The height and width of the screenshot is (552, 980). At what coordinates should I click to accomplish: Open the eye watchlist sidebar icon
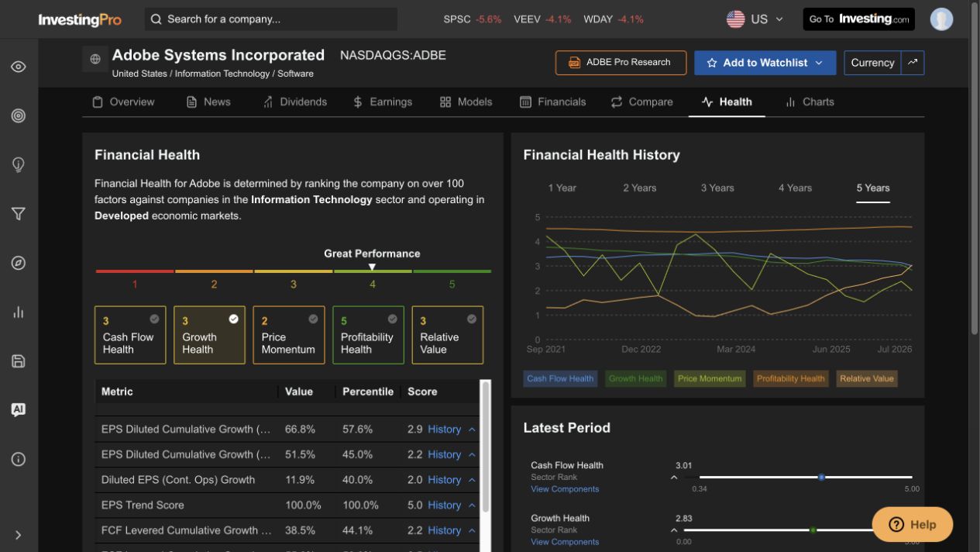point(19,67)
